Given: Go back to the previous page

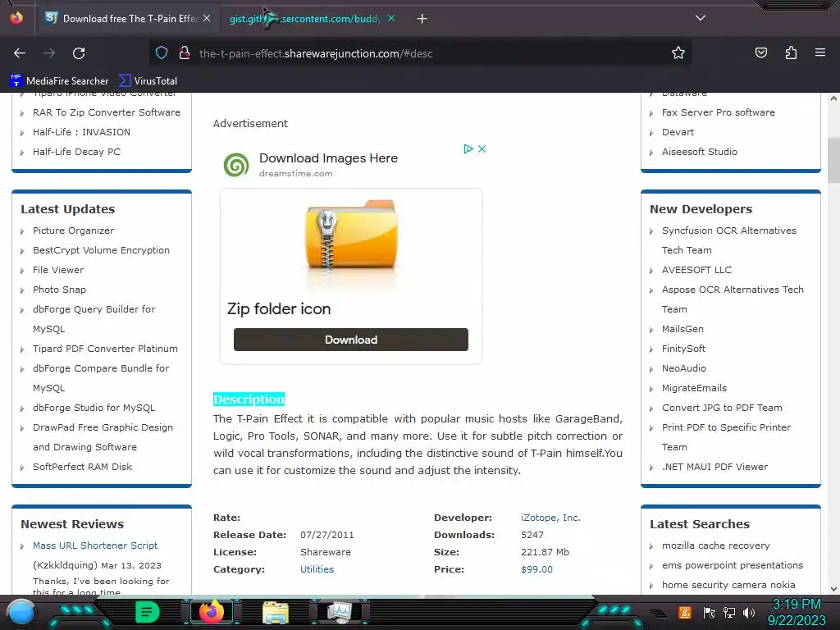Looking at the screenshot, I should pos(20,53).
